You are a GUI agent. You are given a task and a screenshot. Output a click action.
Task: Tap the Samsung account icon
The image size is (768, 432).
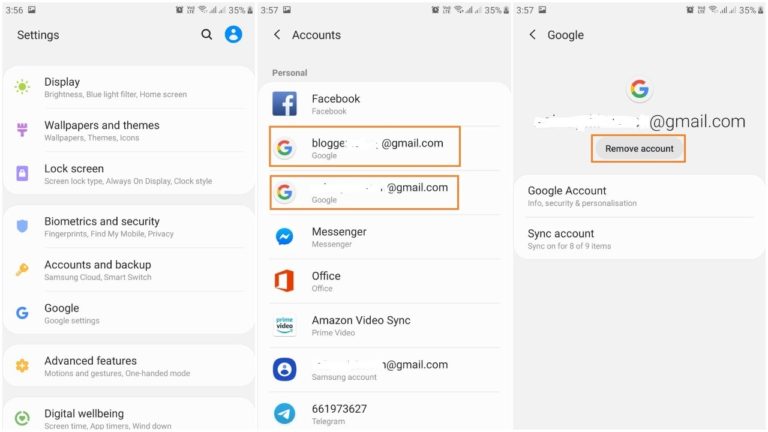point(285,370)
